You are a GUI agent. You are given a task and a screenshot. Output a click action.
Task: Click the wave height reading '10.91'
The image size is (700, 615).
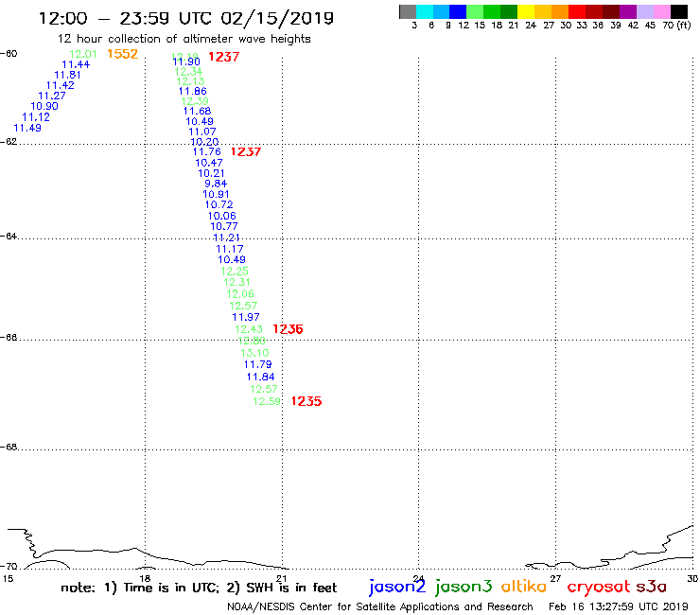coord(216,194)
